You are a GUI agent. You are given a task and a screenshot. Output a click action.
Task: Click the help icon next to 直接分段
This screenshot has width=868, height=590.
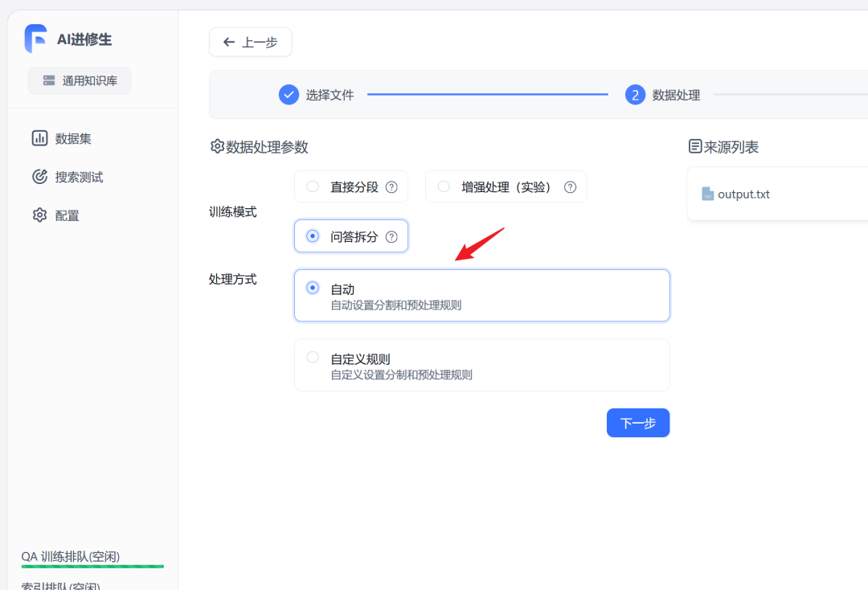pyautogui.click(x=391, y=187)
